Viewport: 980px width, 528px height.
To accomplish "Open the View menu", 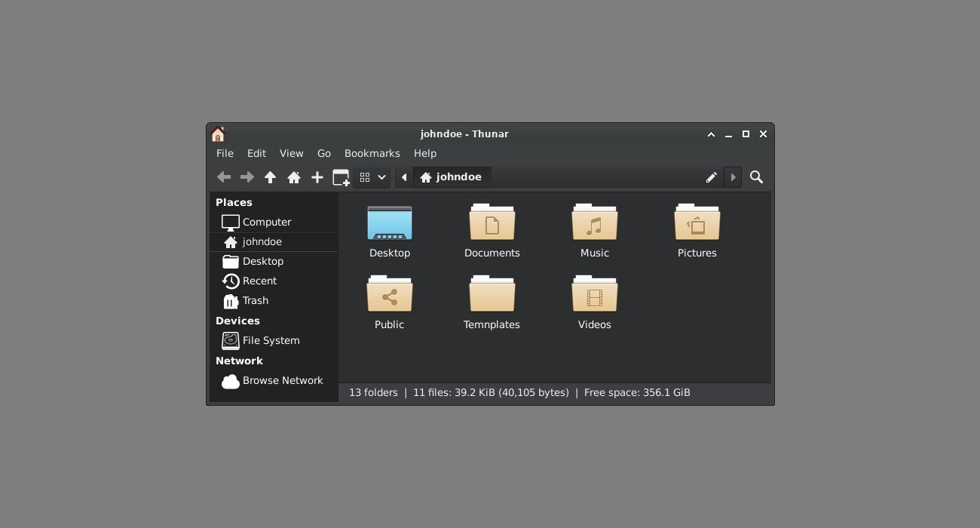I will click(x=292, y=153).
